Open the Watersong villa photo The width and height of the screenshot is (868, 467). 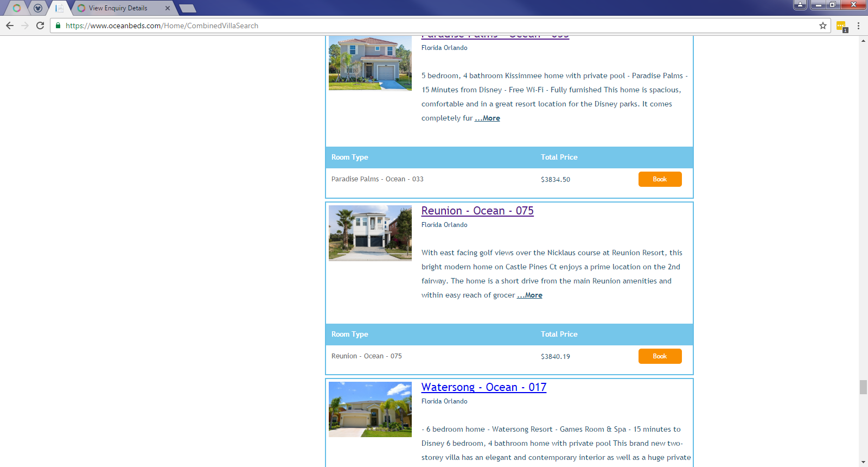(x=370, y=409)
